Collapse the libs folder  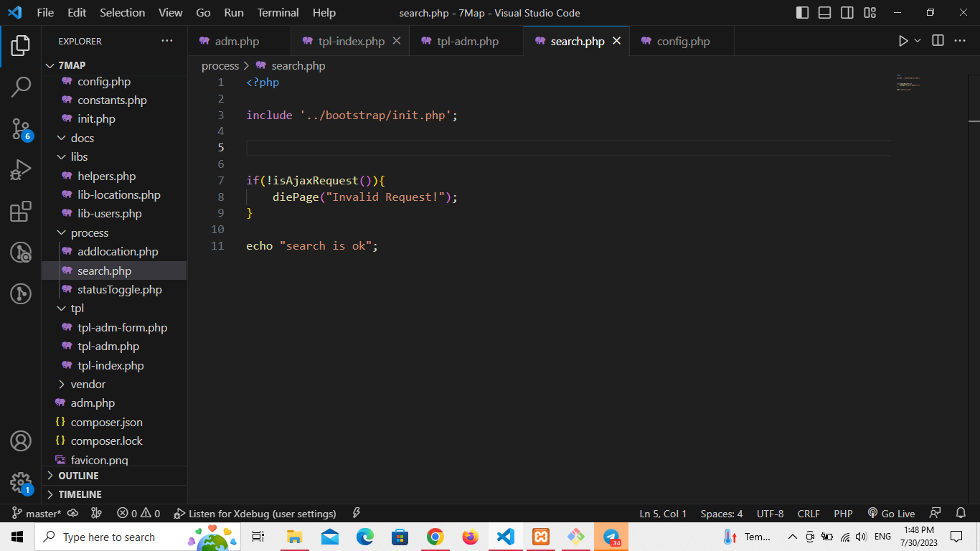[x=114, y=156]
